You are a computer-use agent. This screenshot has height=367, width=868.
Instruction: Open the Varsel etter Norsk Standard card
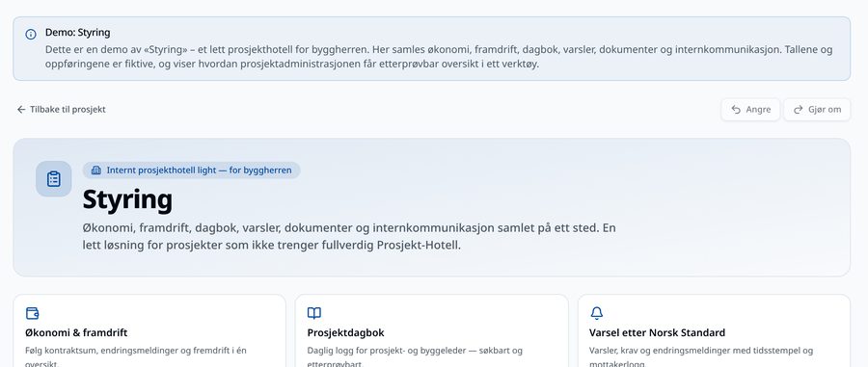click(x=714, y=330)
